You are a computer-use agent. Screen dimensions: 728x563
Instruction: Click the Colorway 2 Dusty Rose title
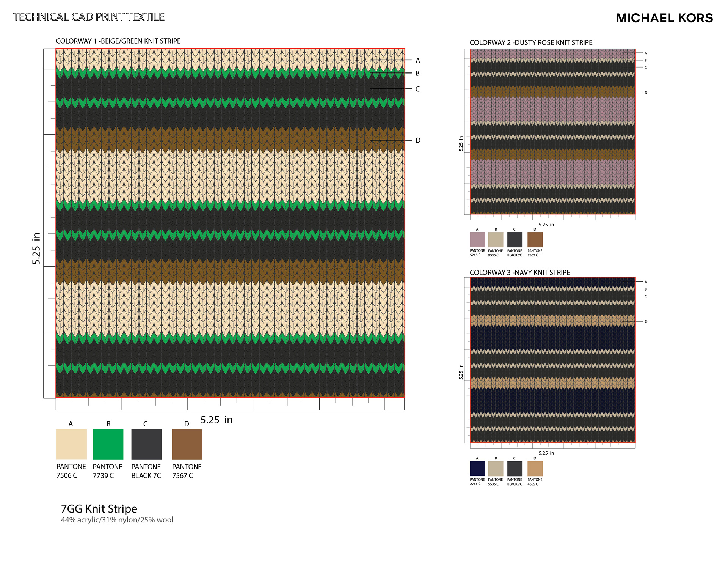coord(531,42)
